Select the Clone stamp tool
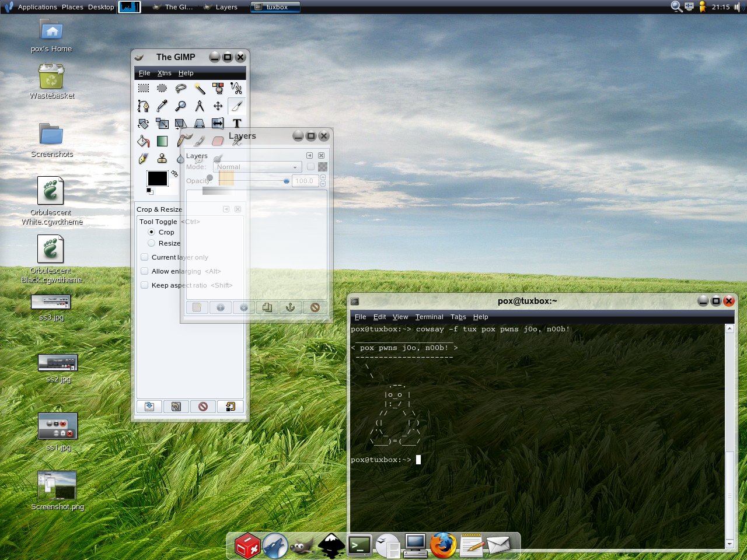The height and width of the screenshot is (560, 747). tap(162, 159)
